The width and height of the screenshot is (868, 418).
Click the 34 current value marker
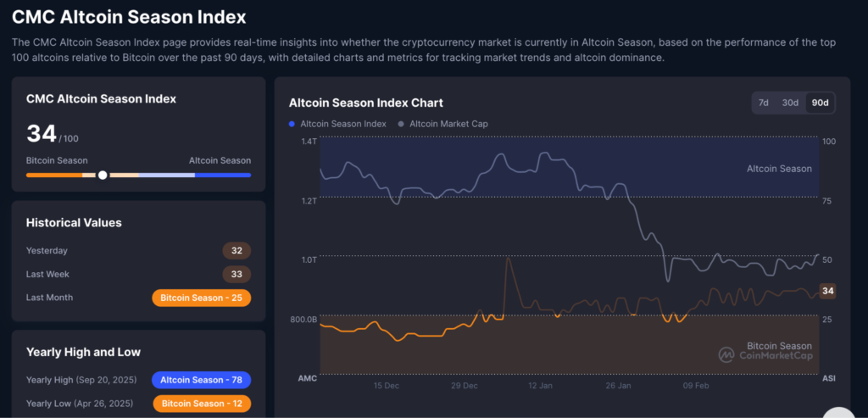click(x=828, y=291)
